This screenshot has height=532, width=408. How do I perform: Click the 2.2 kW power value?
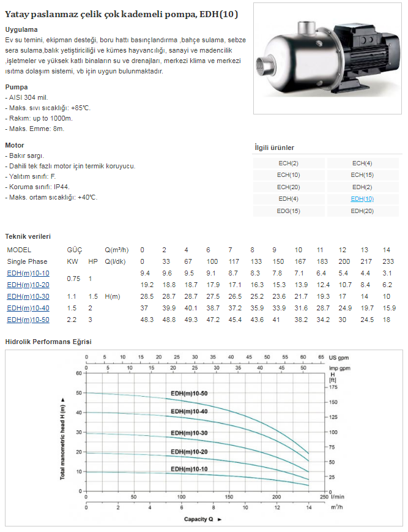point(72,320)
